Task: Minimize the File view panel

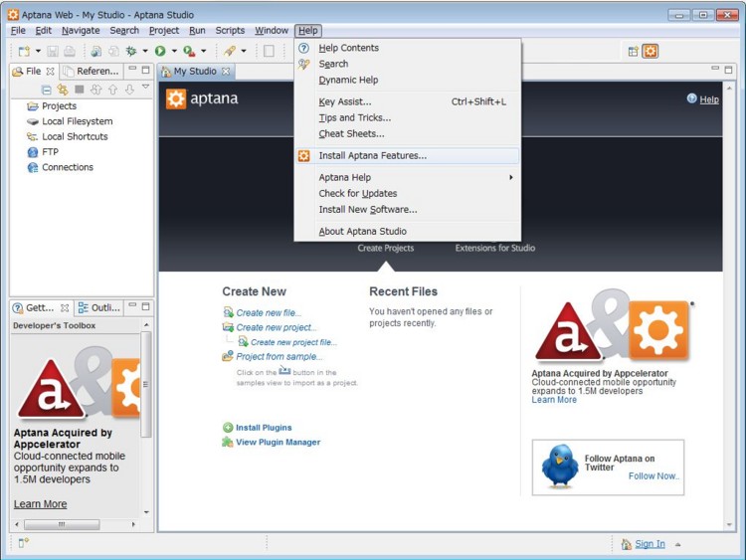Action: [x=132, y=69]
